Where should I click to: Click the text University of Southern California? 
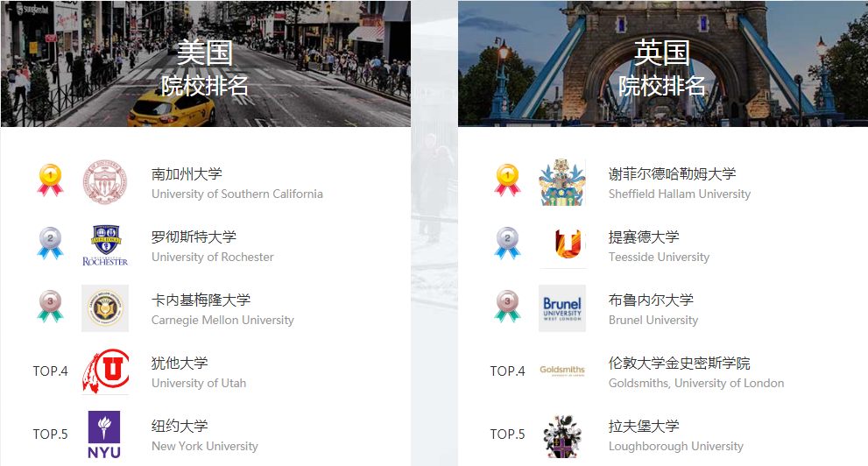point(237,194)
